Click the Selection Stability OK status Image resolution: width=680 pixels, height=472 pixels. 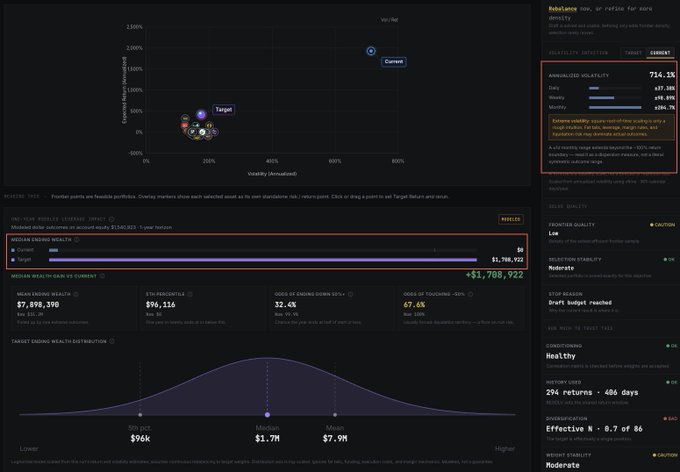coord(669,259)
